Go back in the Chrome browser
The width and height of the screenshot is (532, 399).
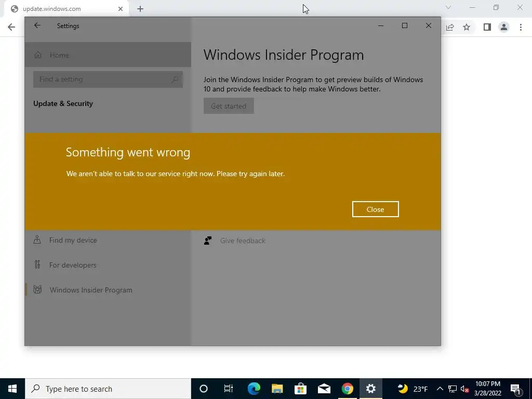pyautogui.click(x=11, y=27)
